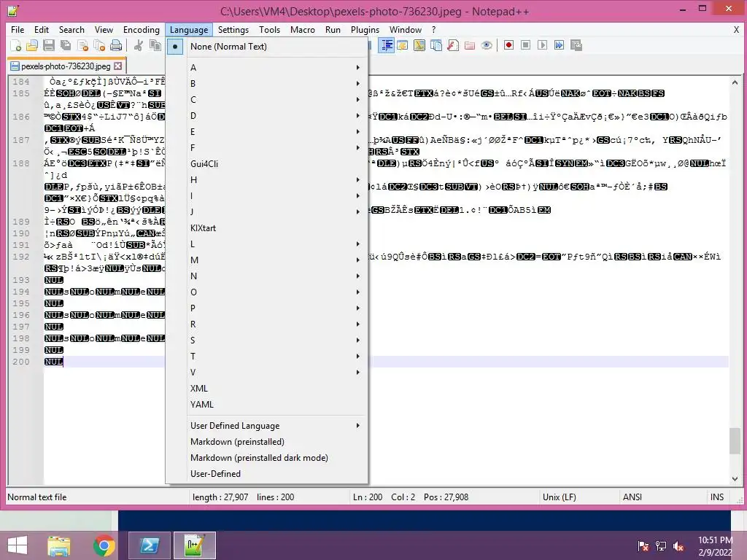Click the Close All toolbar icon
The height and width of the screenshot is (560, 747).
[x=99, y=46]
